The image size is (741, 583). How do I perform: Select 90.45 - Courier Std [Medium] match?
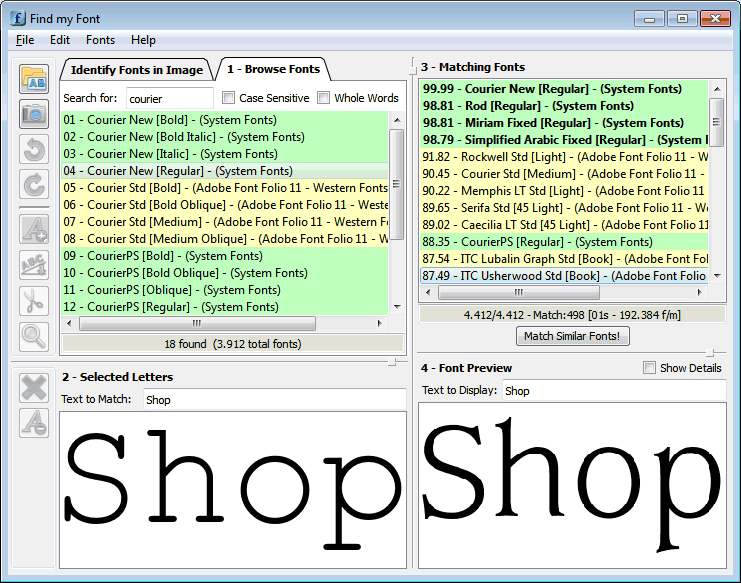(x=564, y=174)
